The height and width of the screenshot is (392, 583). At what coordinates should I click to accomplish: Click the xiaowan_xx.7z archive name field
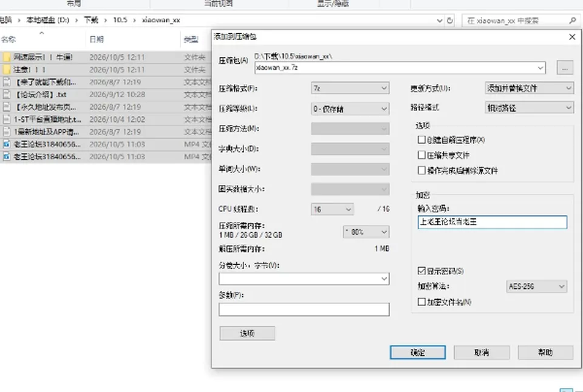pos(400,68)
